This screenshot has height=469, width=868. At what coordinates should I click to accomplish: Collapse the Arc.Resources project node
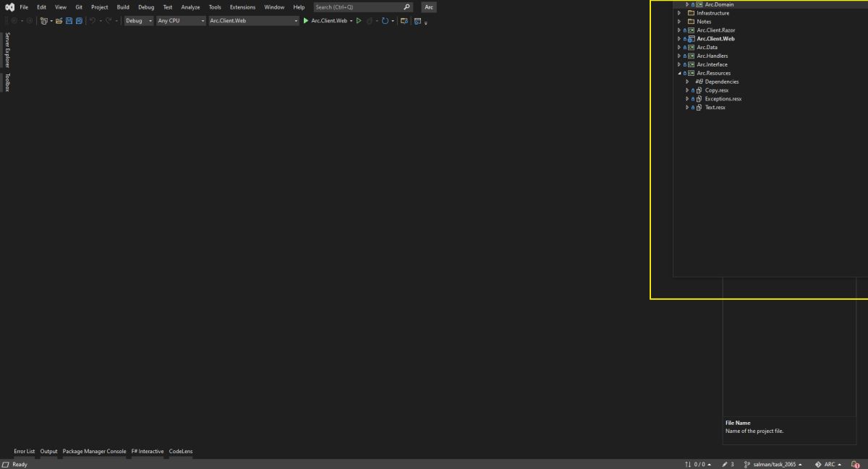pos(679,73)
